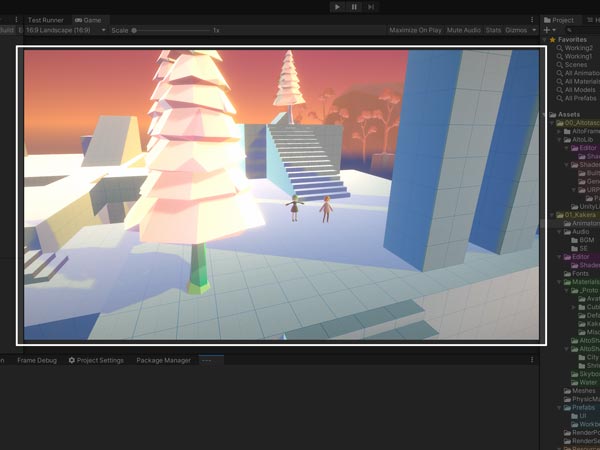The width and height of the screenshot is (600, 450).
Task: Select the Working2 saved search
Action: coord(578,48)
